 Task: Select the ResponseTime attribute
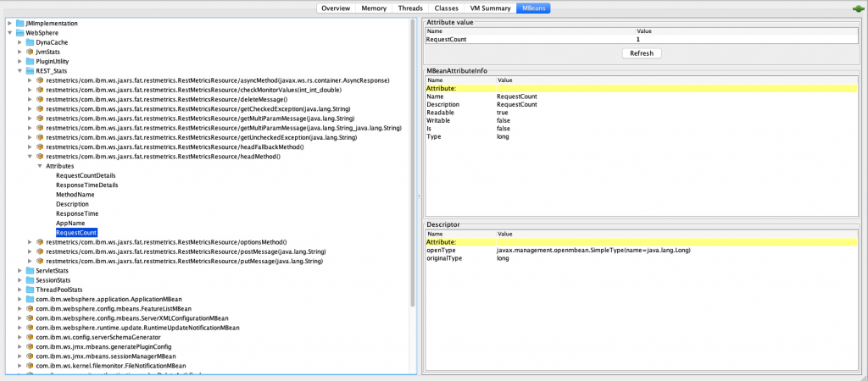pos(77,213)
